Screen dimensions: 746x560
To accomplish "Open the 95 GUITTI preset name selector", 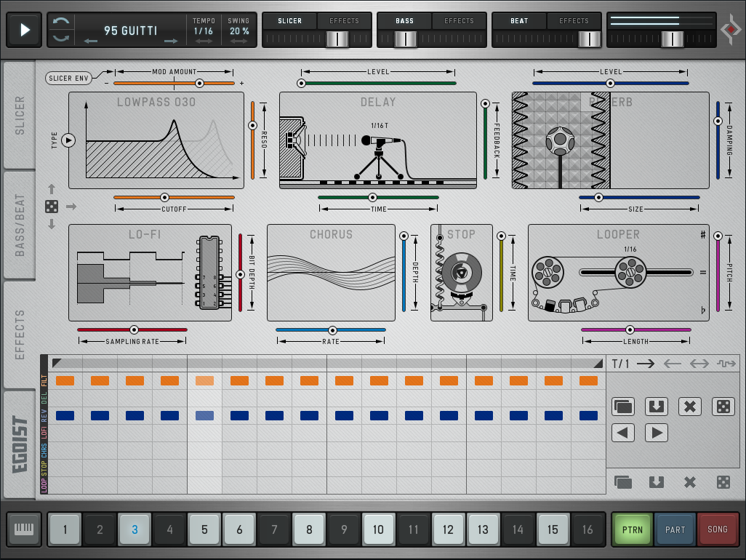I will tap(131, 31).
